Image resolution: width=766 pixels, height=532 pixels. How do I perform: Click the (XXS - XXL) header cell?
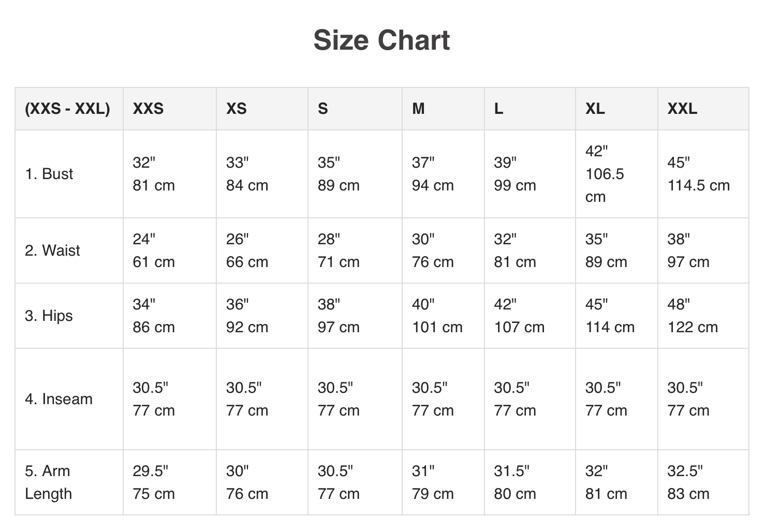(x=67, y=109)
